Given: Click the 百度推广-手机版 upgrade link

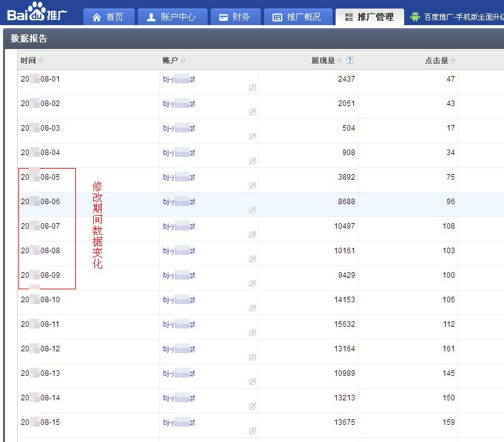Looking at the screenshot, I should (464, 17).
